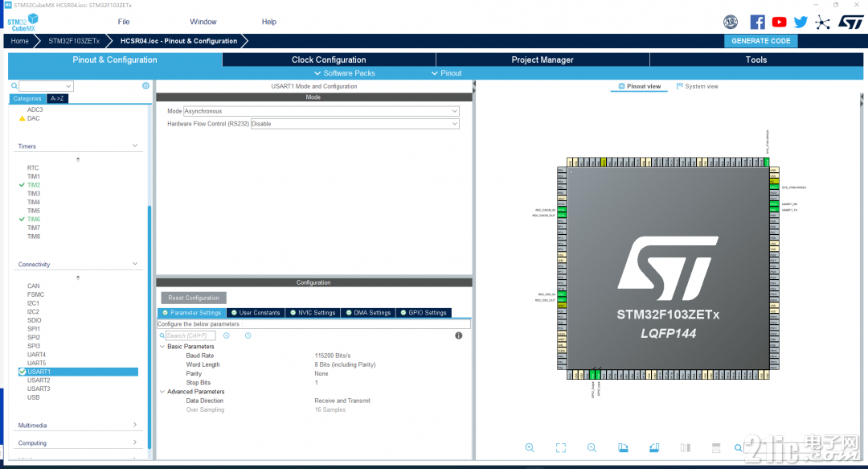Click the STM32F103ZETx chip graphic
This screenshot has height=469, width=868.
[x=668, y=269]
